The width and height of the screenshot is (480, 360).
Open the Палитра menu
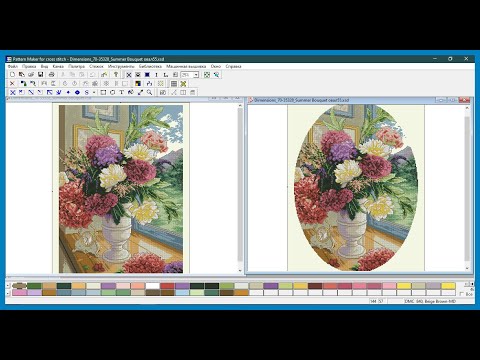pyautogui.click(x=76, y=66)
